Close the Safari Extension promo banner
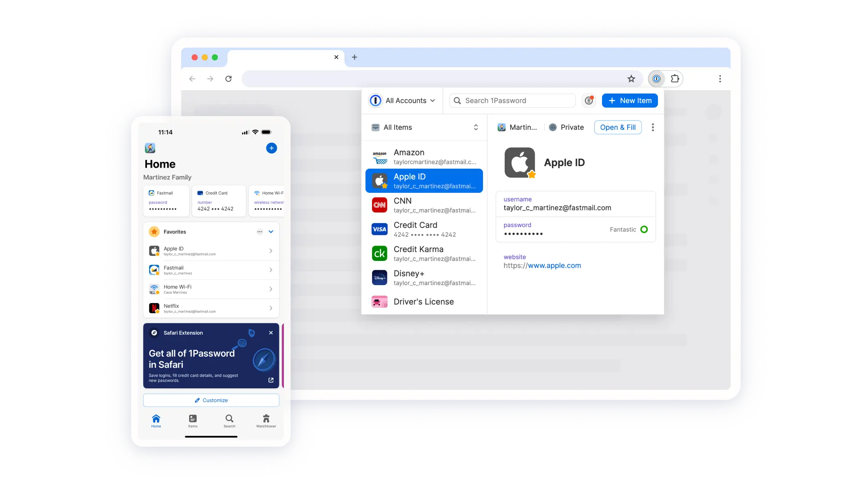The image size is (868, 488). coord(271,332)
